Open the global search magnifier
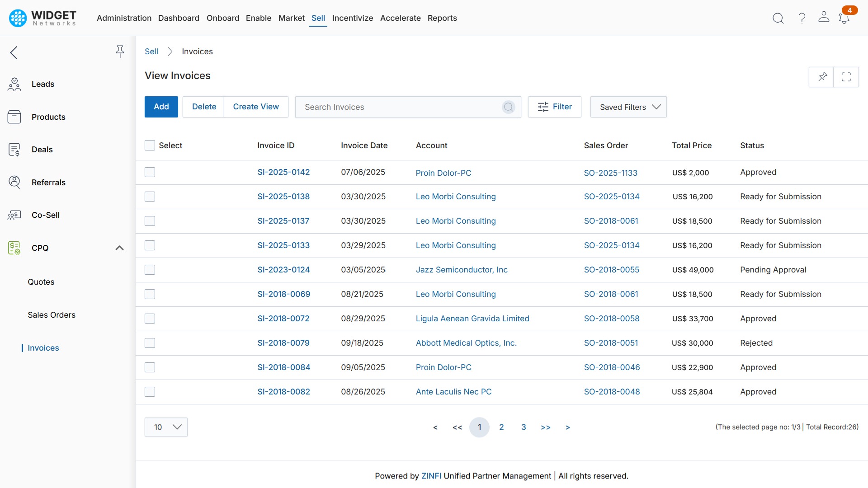The image size is (868, 488). coord(778,18)
